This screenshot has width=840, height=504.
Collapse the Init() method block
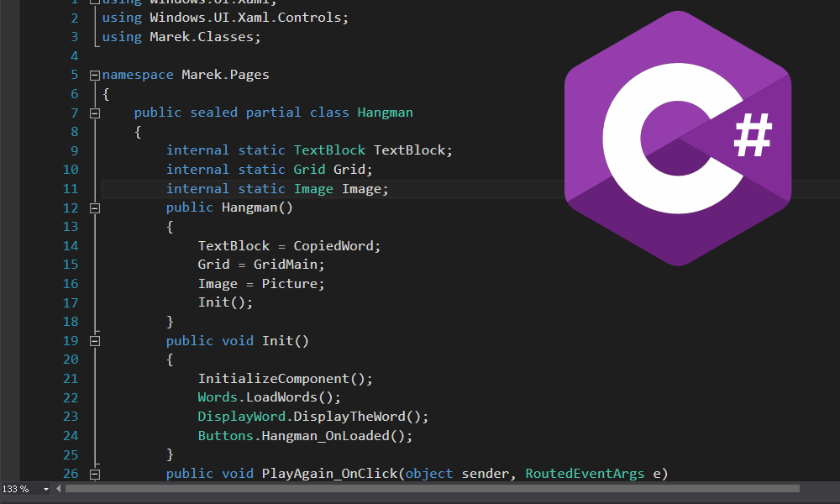tap(94, 341)
